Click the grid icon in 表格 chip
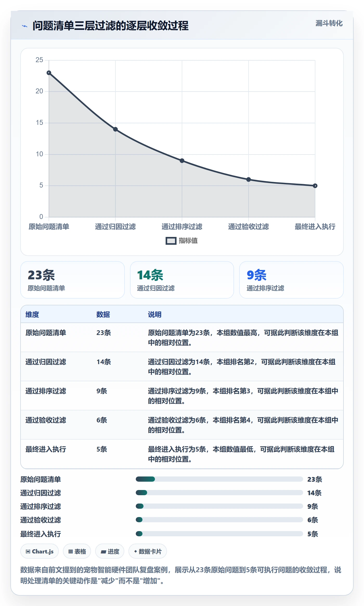Image resolution: width=364 pixels, height=606 pixels. click(70, 552)
